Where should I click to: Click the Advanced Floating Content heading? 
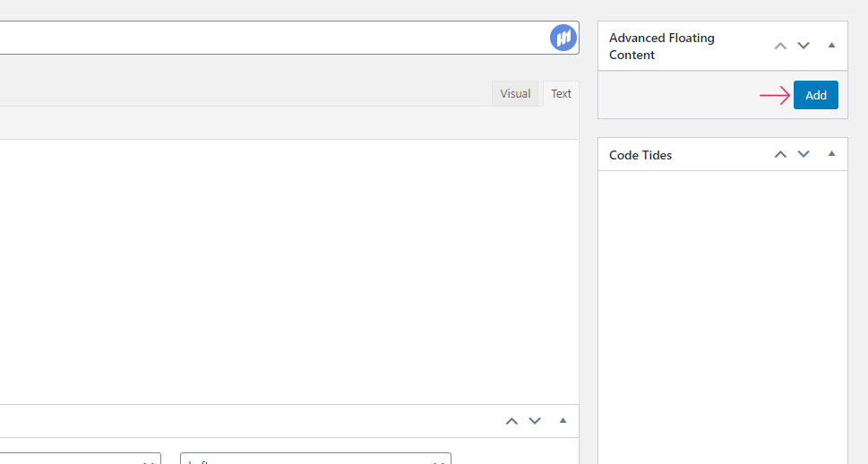[x=661, y=47]
